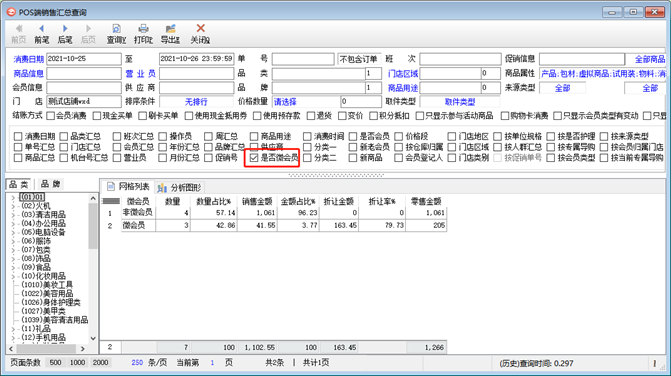671x376 pixels.
Task: Click the 商品信息 blue label link
Action: (x=28, y=74)
